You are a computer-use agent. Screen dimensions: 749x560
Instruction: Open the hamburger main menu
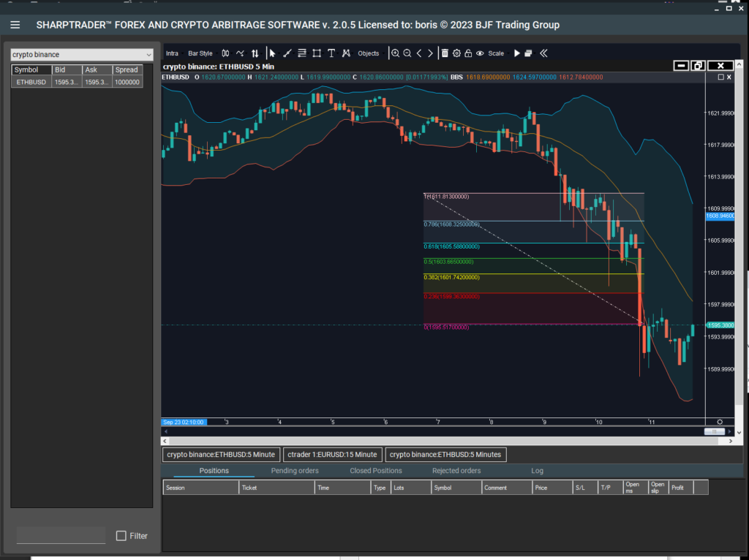[x=15, y=25]
